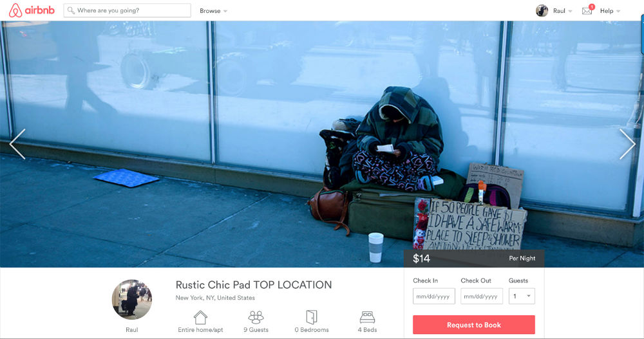644x339 pixels.
Task: Click the Airbnb logo
Action: [32, 10]
